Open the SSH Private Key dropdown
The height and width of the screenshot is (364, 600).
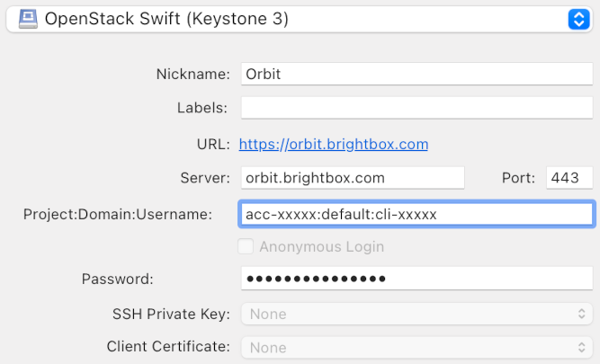click(x=416, y=314)
